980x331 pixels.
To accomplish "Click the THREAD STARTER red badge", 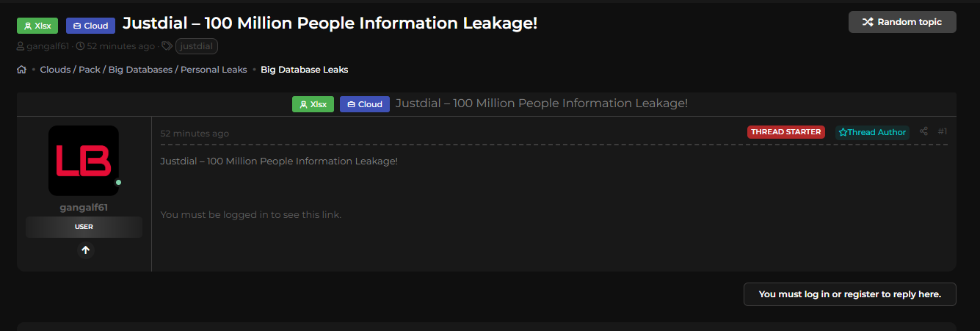I will click(x=785, y=132).
